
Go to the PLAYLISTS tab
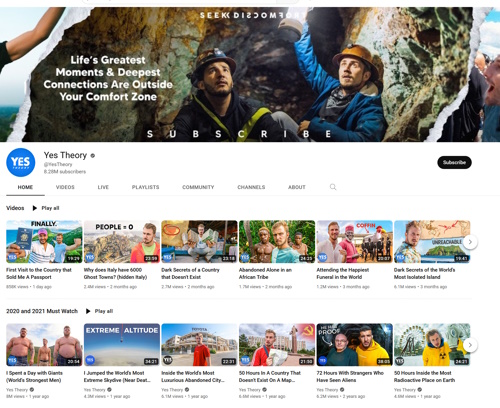(145, 187)
